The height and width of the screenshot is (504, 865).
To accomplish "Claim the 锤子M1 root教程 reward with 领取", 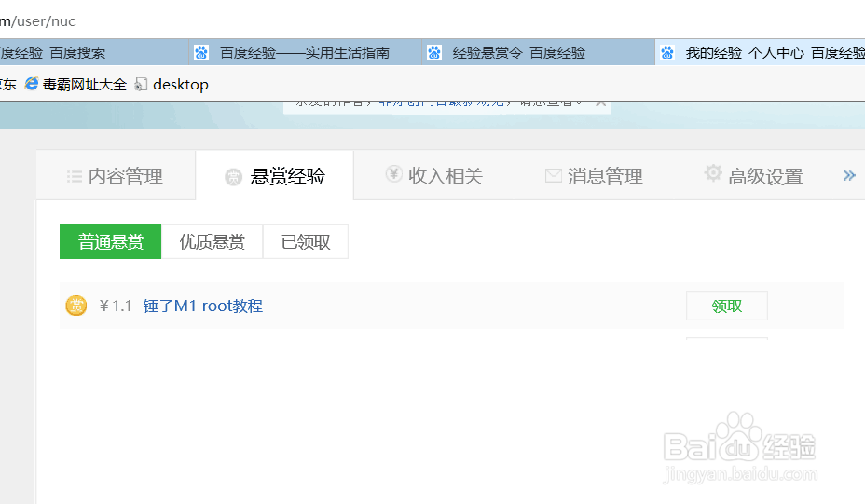I will coord(726,306).
